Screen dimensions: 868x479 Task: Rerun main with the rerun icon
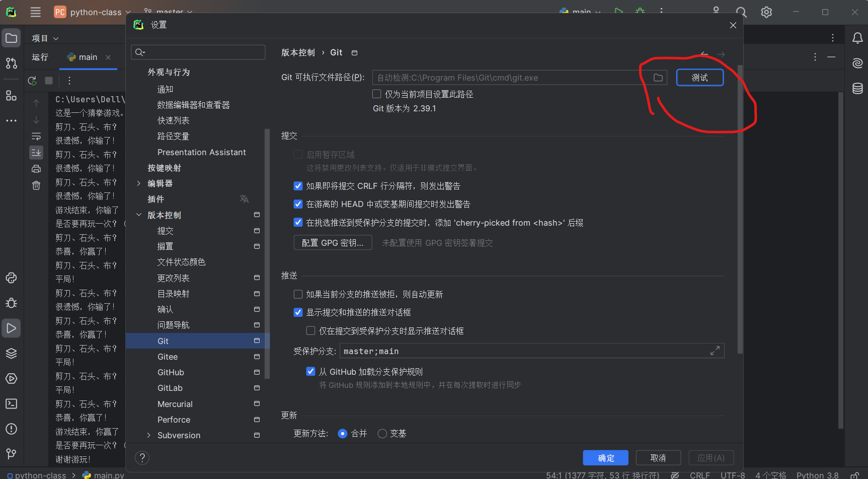click(33, 81)
